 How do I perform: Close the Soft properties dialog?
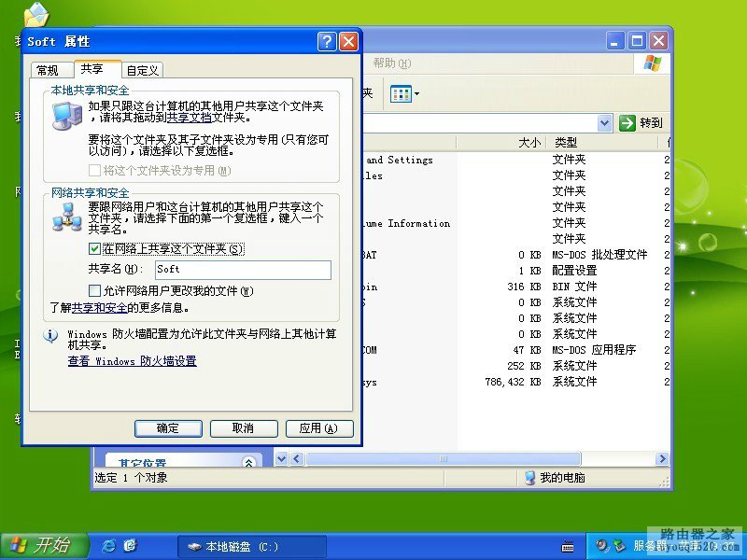[x=348, y=42]
